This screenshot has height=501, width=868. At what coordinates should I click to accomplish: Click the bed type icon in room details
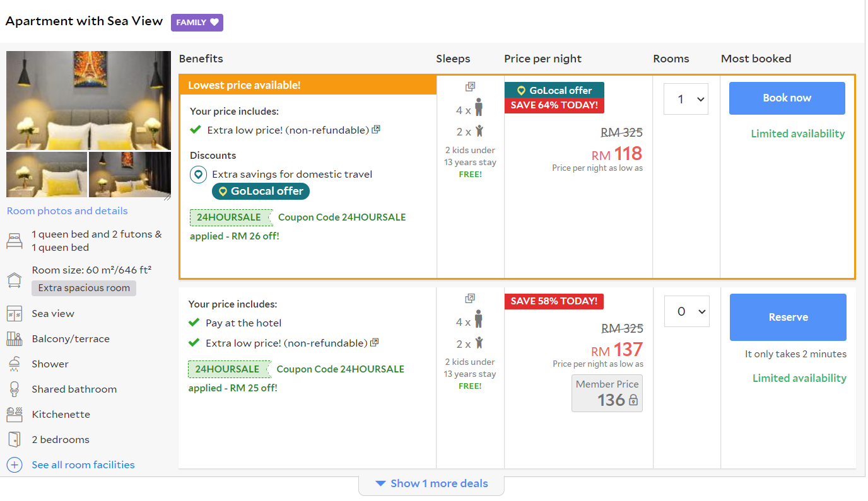pyautogui.click(x=15, y=241)
